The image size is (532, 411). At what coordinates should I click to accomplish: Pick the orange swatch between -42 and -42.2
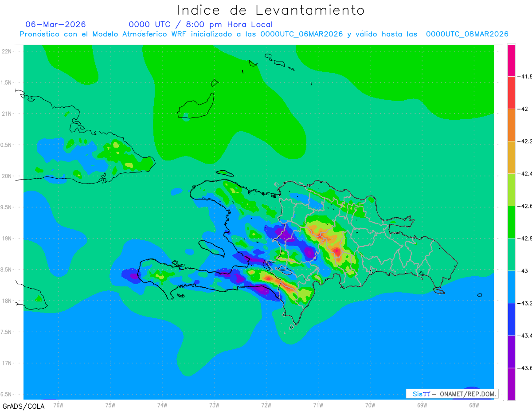[511, 125]
